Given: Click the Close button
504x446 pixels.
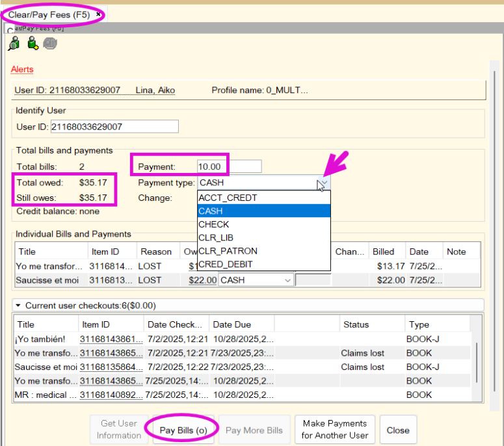Looking at the screenshot, I should tap(398, 430).
